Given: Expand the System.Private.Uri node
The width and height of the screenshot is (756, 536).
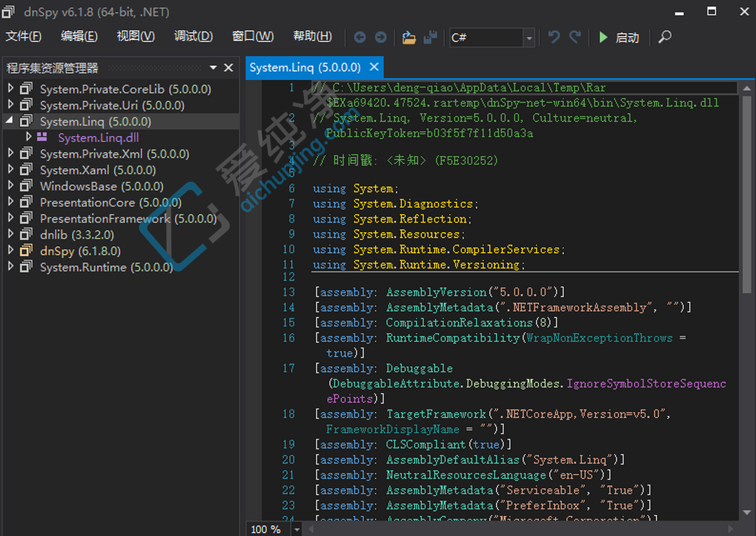Looking at the screenshot, I should pos(10,105).
